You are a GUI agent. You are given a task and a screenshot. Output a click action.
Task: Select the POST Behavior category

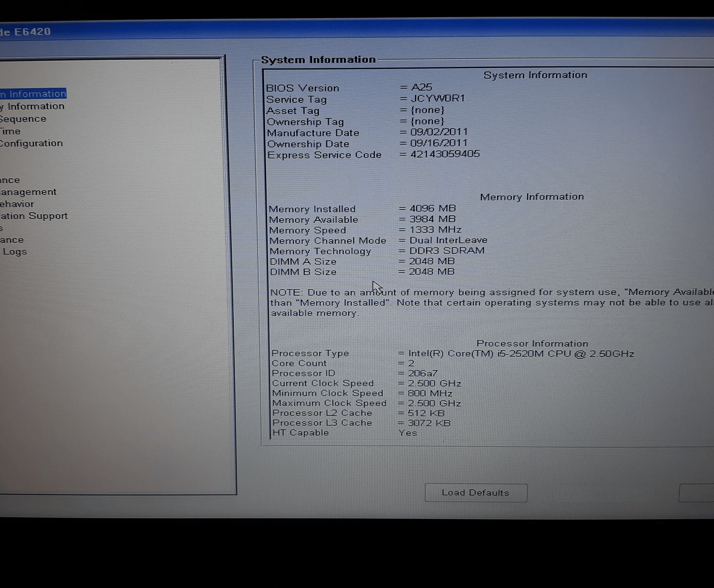click(17, 204)
